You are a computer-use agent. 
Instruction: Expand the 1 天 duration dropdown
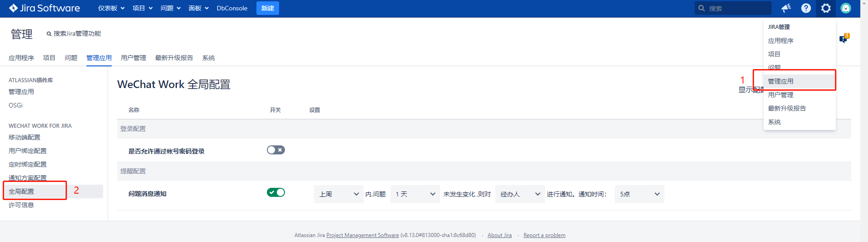click(415, 194)
